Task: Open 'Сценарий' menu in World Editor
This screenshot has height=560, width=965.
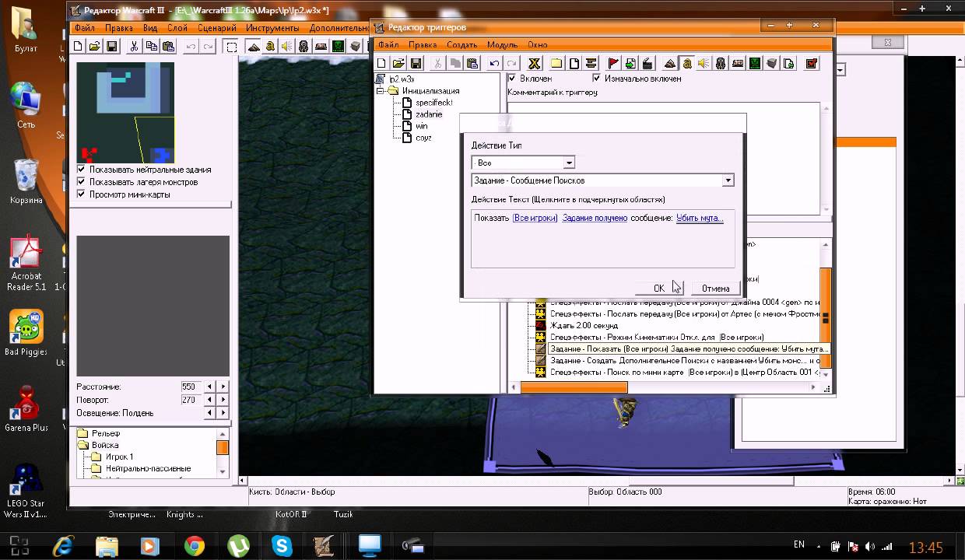Action: 217,28
